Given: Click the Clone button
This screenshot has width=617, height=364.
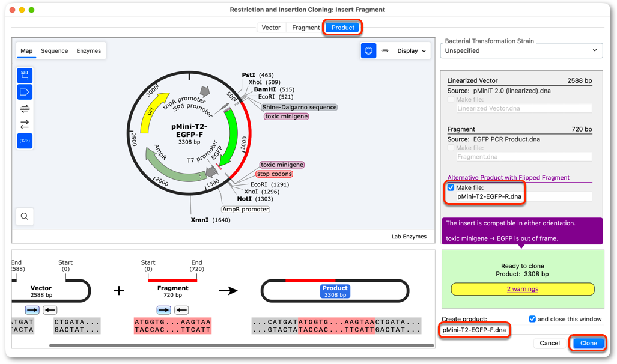Looking at the screenshot, I should tap(588, 343).
